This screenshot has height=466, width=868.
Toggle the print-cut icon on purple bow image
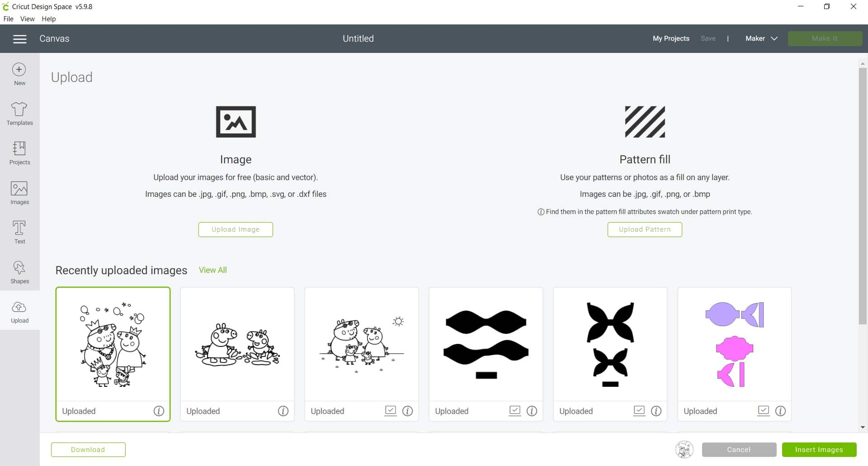(x=764, y=410)
